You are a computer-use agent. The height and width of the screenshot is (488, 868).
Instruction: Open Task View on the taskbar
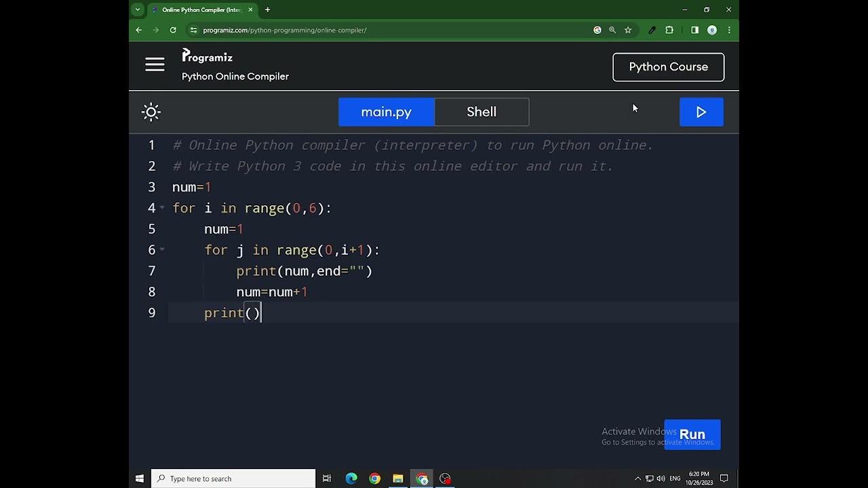coord(327,479)
